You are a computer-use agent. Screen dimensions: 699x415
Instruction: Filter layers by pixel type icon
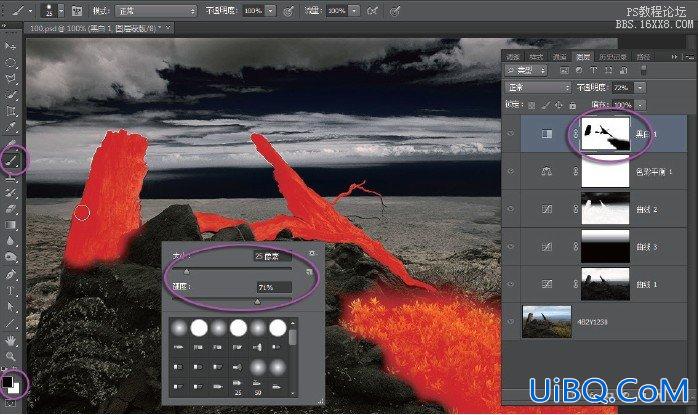pyautogui.click(x=564, y=70)
